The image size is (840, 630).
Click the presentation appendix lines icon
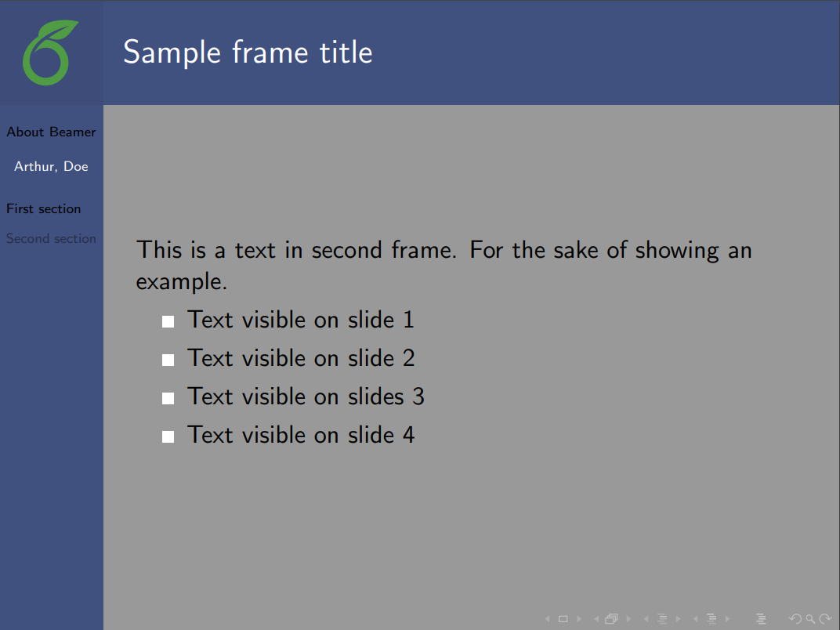coord(761,619)
